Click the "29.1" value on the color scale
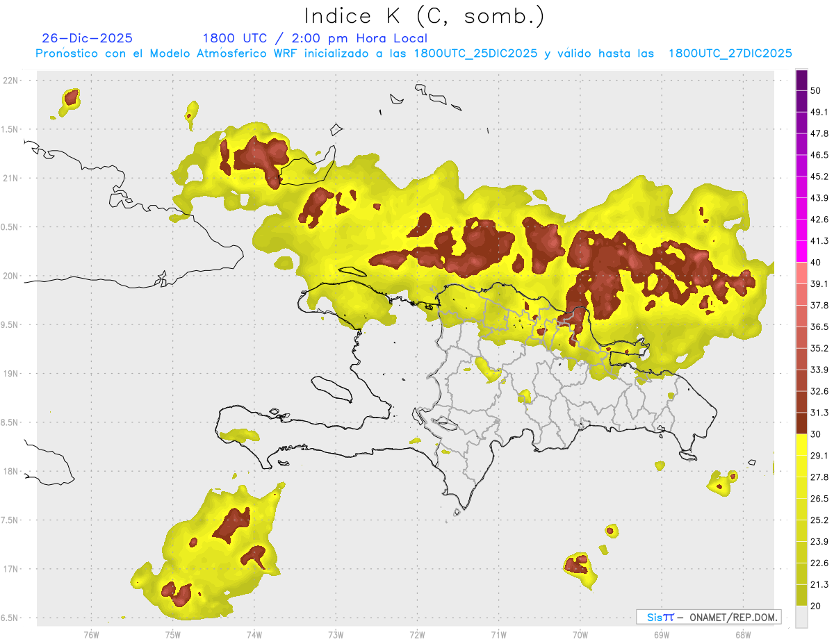This screenshot has width=834, height=644. pos(819,456)
